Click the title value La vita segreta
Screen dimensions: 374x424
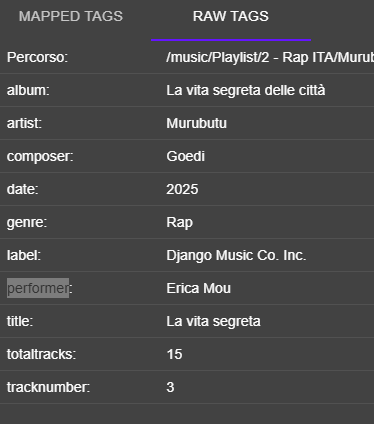[x=213, y=321]
